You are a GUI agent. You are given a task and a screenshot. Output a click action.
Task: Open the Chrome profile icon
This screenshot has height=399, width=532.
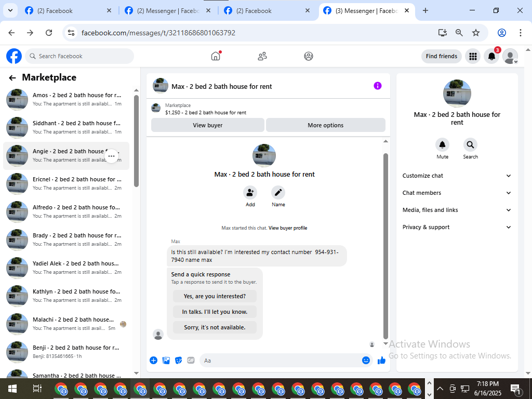click(x=502, y=33)
